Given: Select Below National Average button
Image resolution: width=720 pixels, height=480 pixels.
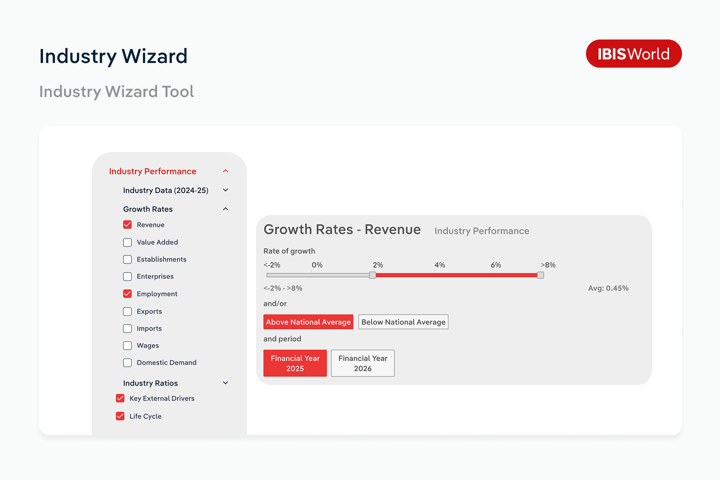Looking at the screenshot, I should (403, 322).
